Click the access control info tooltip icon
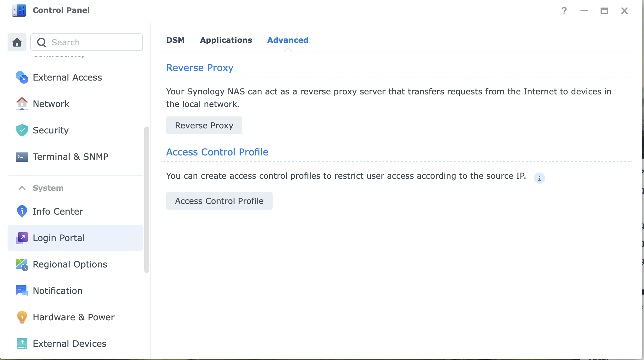 pyautogui.click(x=539, y=178)
